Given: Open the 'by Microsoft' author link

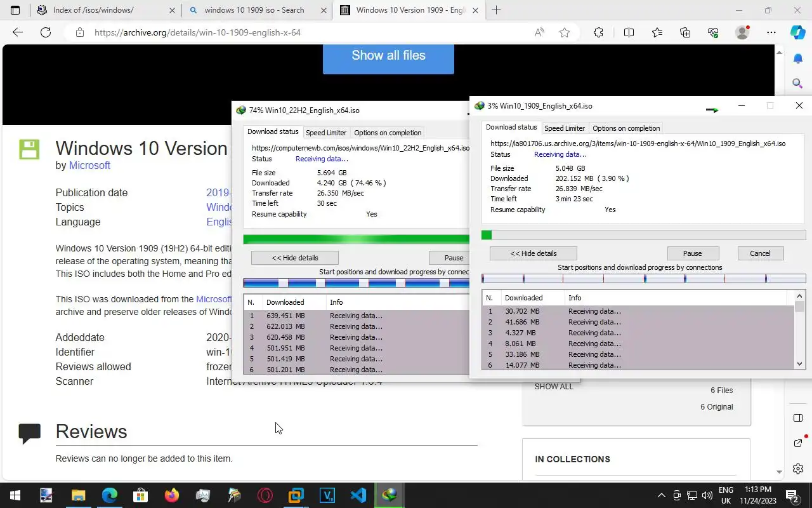Looking at the screenshot, I should (x=89, y=165).
